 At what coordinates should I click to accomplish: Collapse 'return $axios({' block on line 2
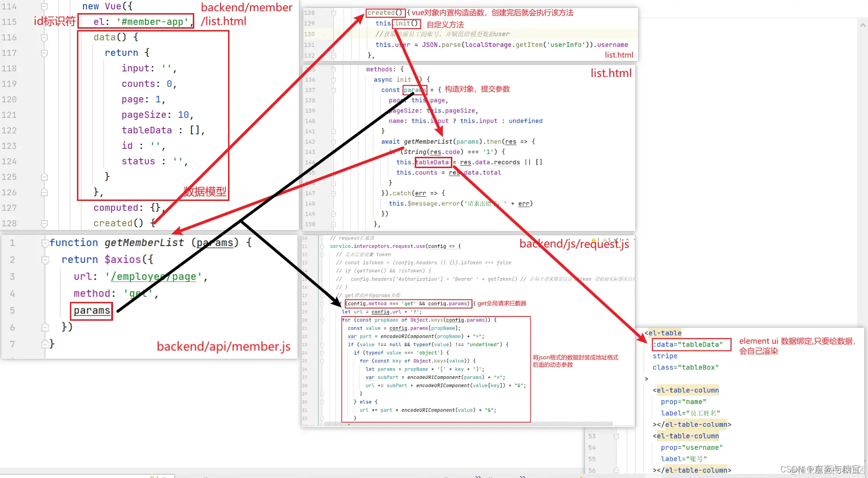[45, 260]
